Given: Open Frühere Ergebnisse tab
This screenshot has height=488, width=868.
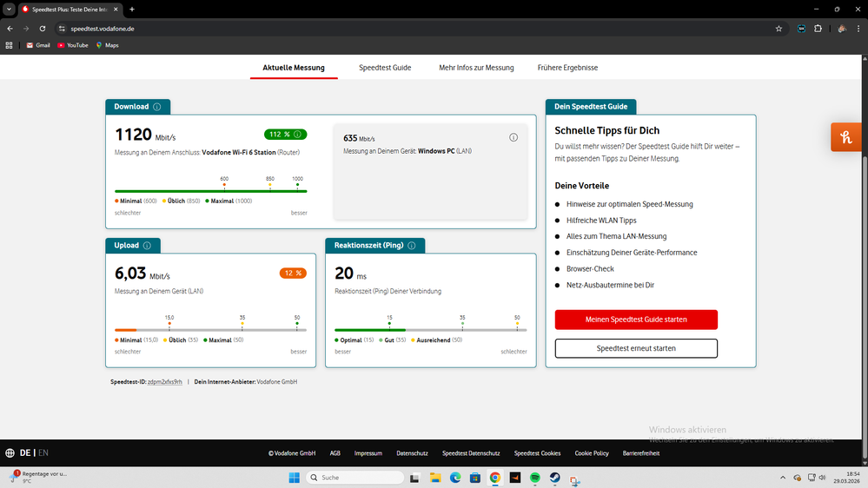Looking at the screenshot, I should [x=567, y=68].
